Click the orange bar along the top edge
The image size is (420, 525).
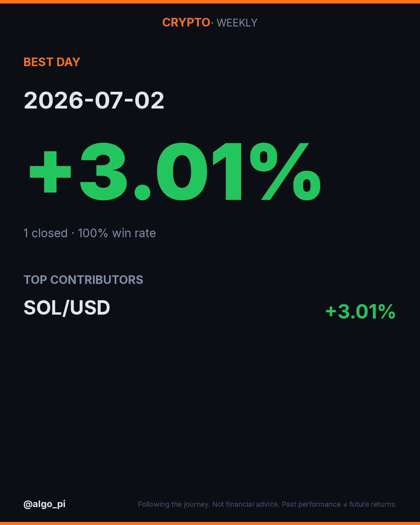coord(210,2)
